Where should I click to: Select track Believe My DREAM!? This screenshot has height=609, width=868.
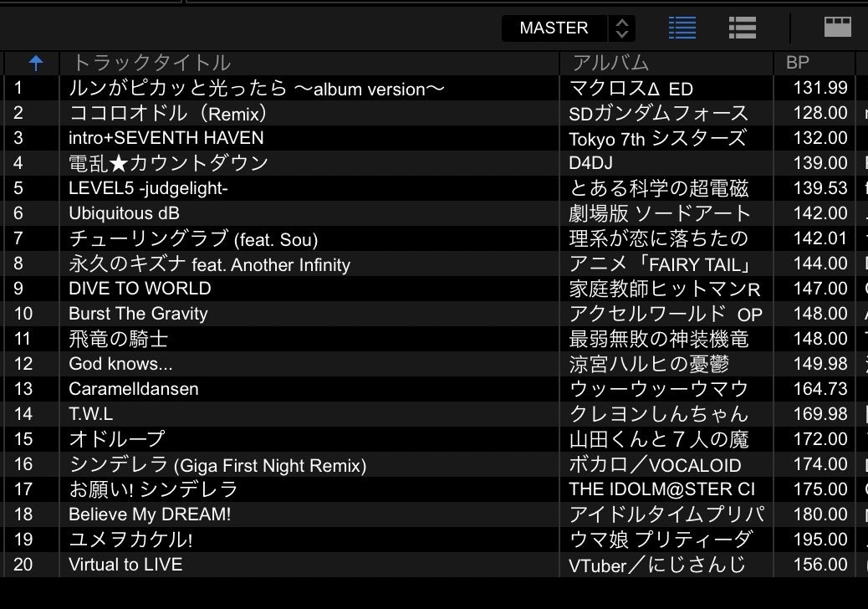click(150, 514)
